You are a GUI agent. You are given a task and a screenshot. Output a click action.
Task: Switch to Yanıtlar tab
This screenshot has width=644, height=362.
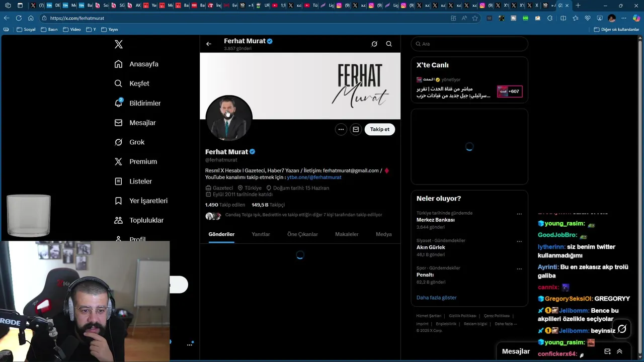tap(261, 234)
